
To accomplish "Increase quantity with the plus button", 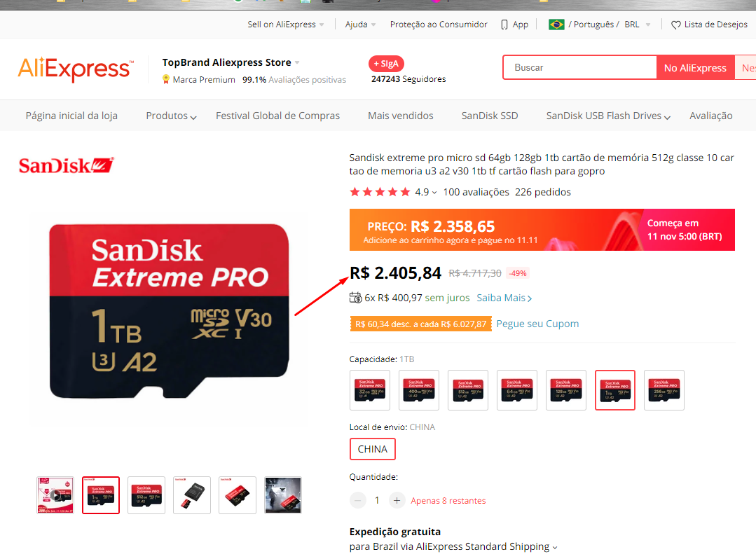I will tap(397, 501).
